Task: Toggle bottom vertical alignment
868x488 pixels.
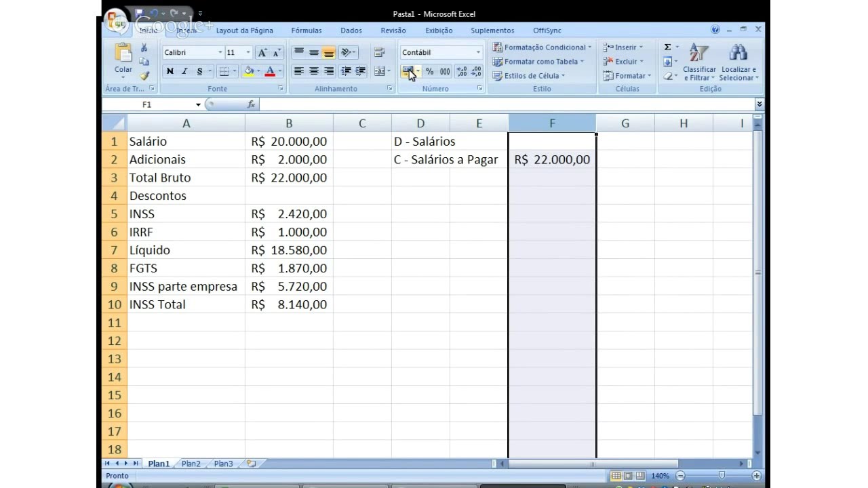Action: tap(329, 52)
